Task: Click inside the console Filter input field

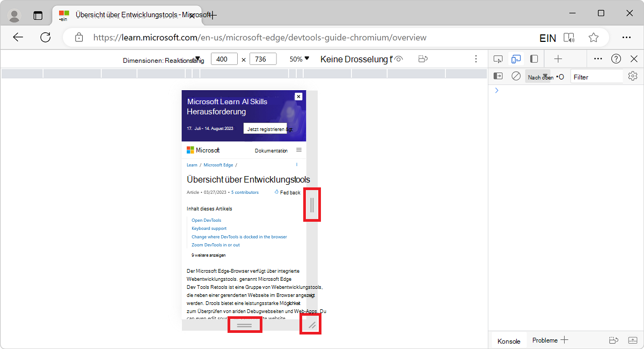Action: [596, 76]
